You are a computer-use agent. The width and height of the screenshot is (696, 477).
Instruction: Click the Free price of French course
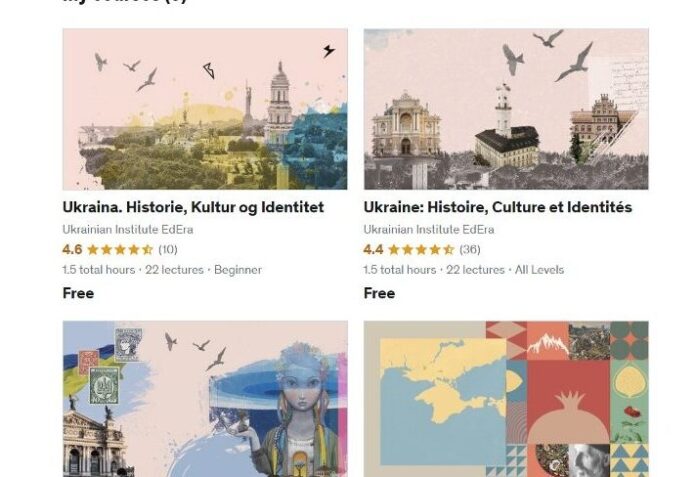(x=379, y=293)
